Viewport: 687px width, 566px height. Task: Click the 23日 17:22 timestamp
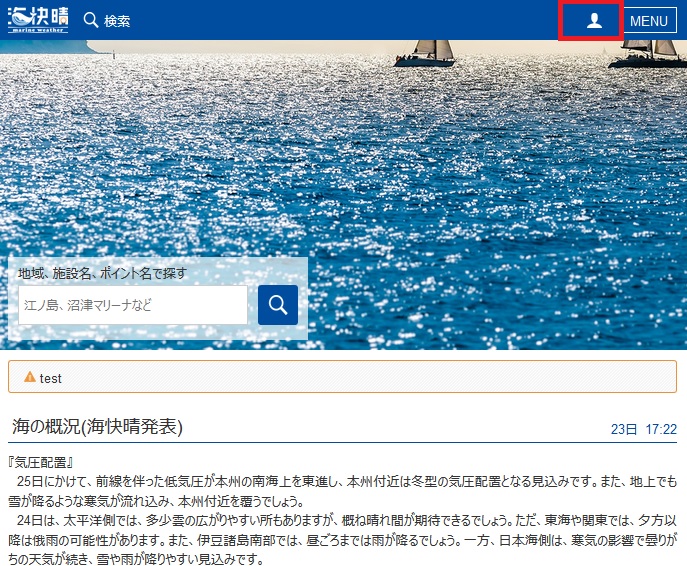(644, 429)
